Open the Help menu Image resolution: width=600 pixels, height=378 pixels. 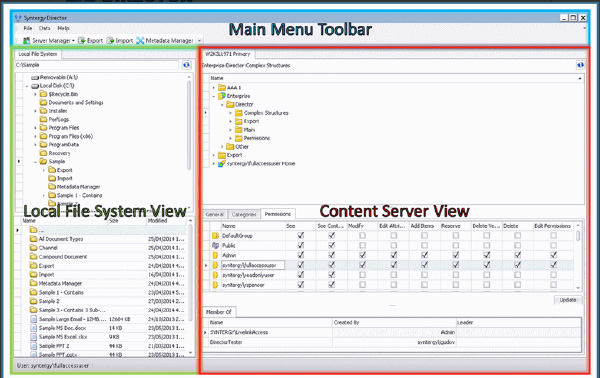(x=63, y=28)
